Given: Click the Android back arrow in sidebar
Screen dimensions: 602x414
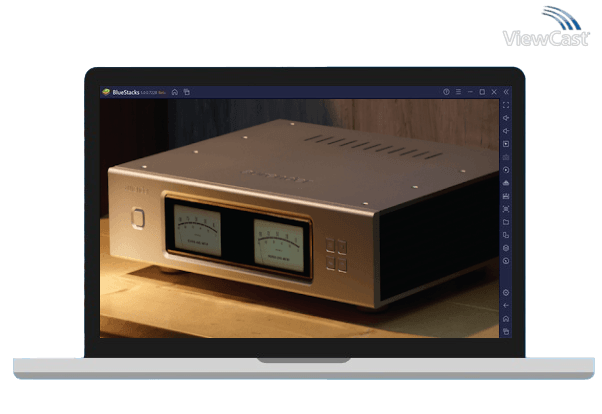Looking at the screenshot, I should coord(506,306).
